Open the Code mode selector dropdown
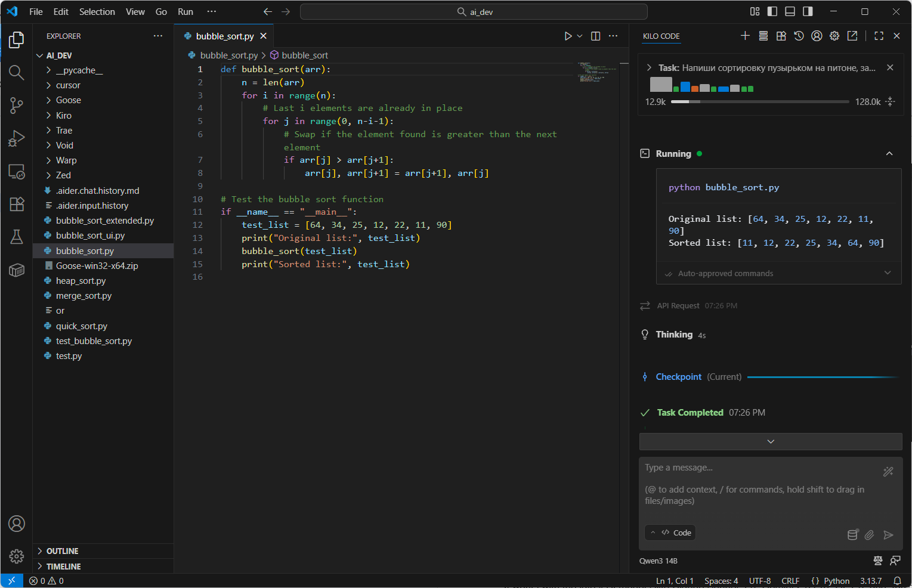 pos(670,533)
